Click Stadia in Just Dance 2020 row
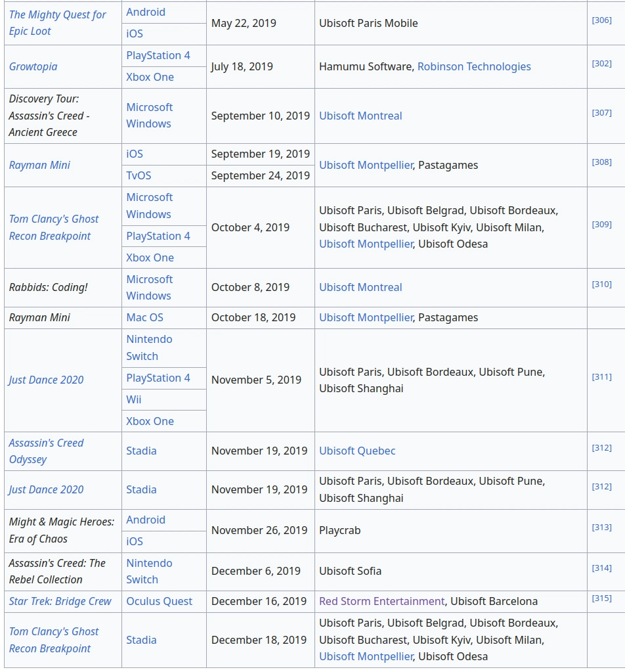Screen dimensions: 625x672 click(x=141, y=489)
